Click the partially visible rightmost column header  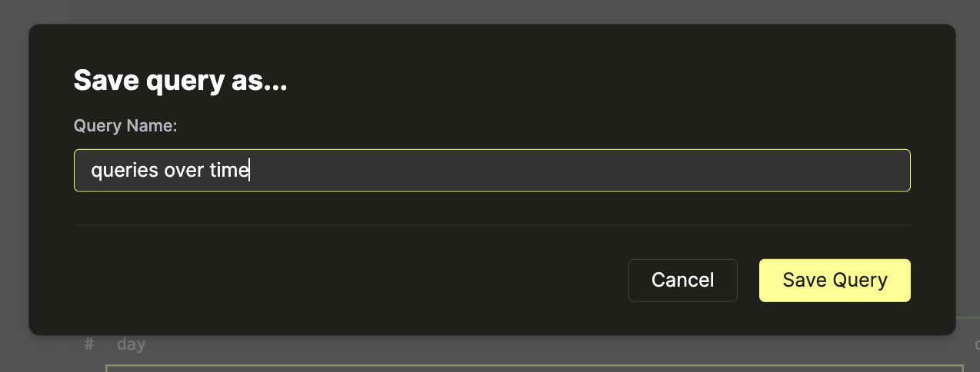coord(976,344)
